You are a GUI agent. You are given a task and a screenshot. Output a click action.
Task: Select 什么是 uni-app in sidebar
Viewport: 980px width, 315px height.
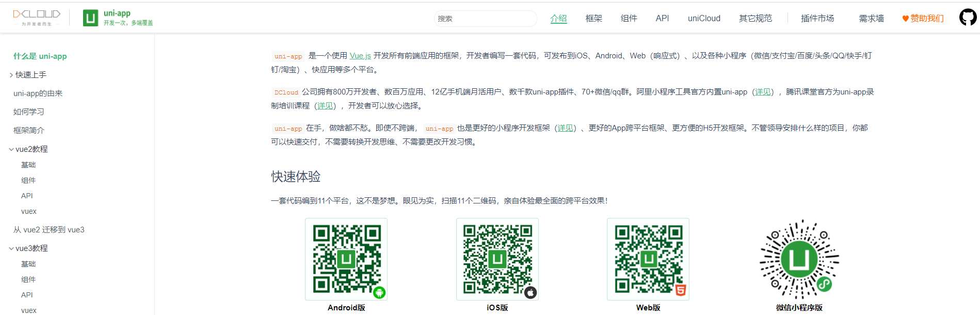[x=40, y=56]
